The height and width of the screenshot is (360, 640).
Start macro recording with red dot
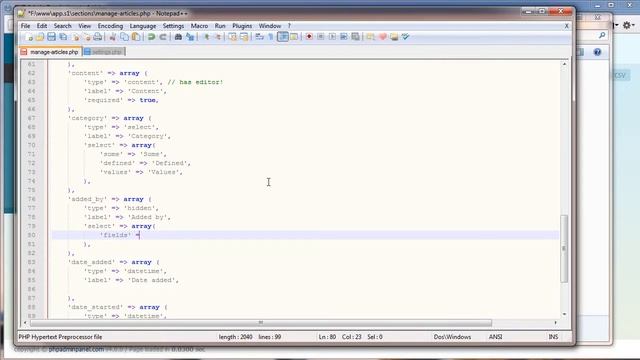pos(309,37)
